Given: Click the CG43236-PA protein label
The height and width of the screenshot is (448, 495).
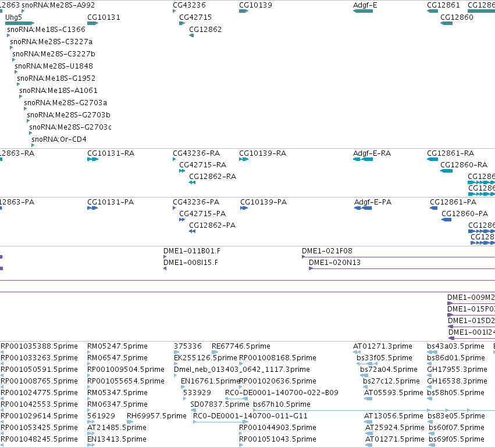Looking at the screenshot, I should point(196,202).
